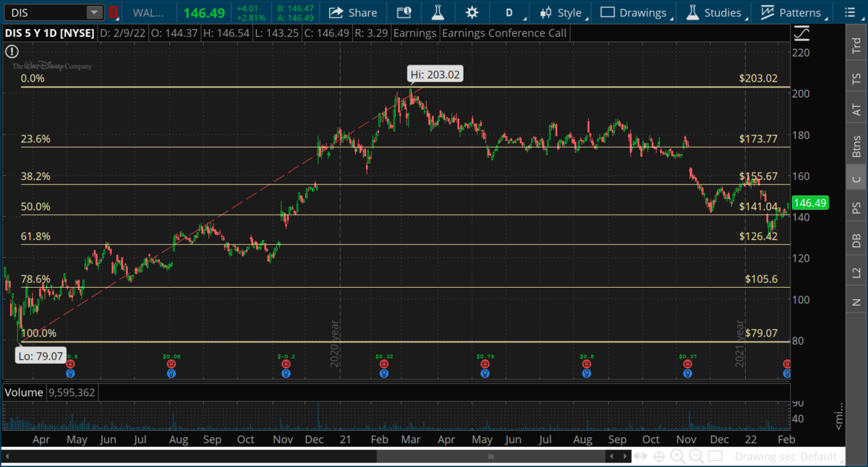Click blue earnings lightbulb under $0.37
The width and height of the screenshot is (868, 467).
(x=687, y=374)
